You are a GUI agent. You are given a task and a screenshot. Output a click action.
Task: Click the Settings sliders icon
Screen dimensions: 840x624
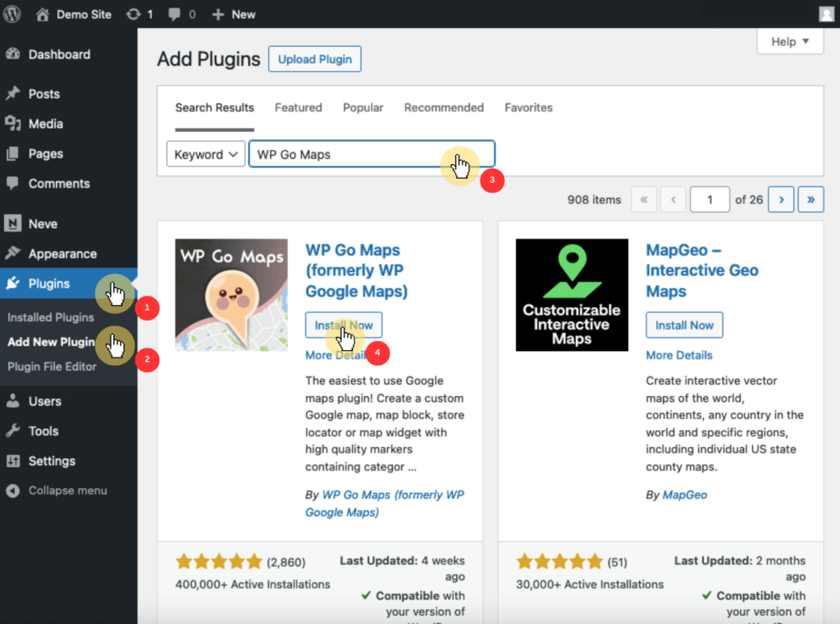tap(13, 461)
